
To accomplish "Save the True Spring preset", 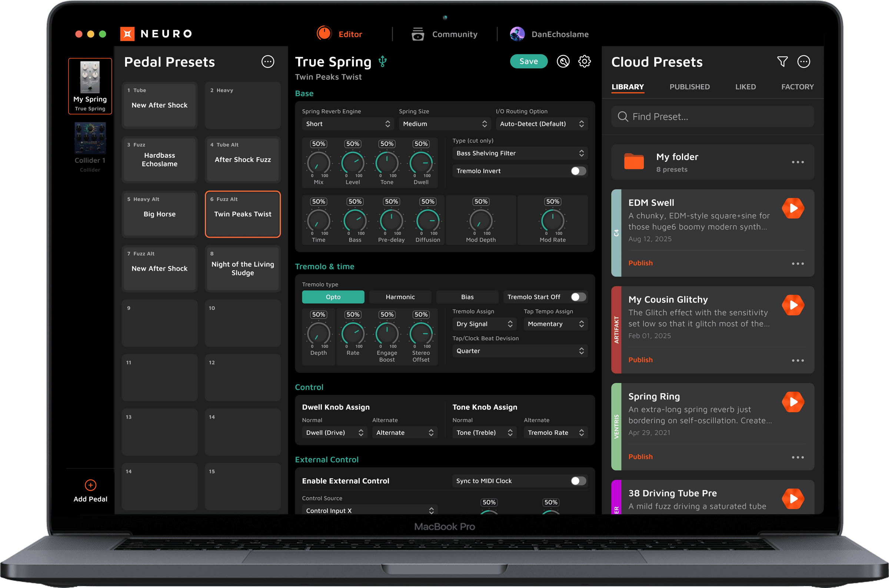I will tap(529, 61).
